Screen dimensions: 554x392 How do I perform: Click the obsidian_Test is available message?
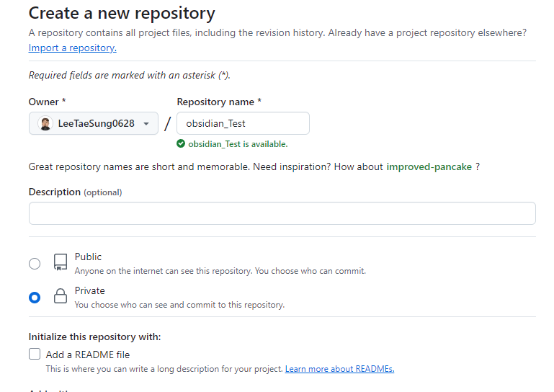click(238, 144)
